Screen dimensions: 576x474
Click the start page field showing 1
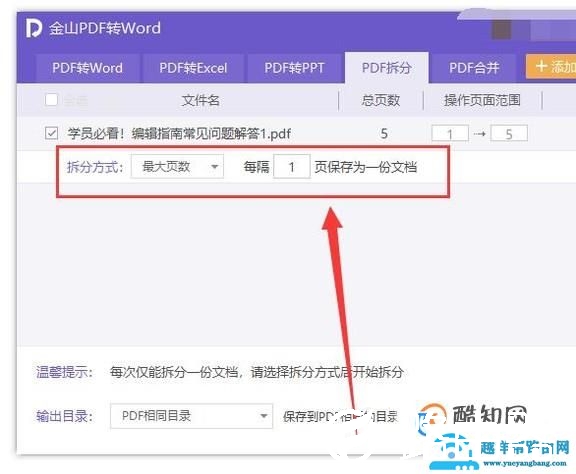[450, 133]
